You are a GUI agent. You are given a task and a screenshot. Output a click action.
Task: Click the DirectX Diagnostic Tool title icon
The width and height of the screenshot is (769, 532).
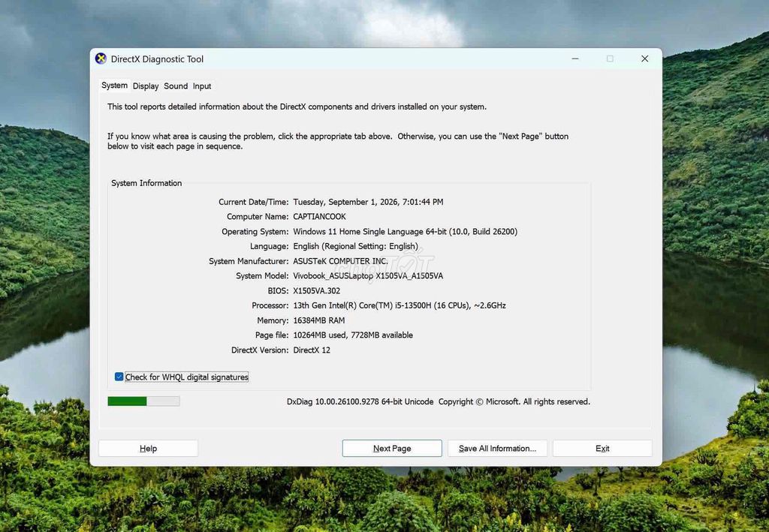[101, 59]
